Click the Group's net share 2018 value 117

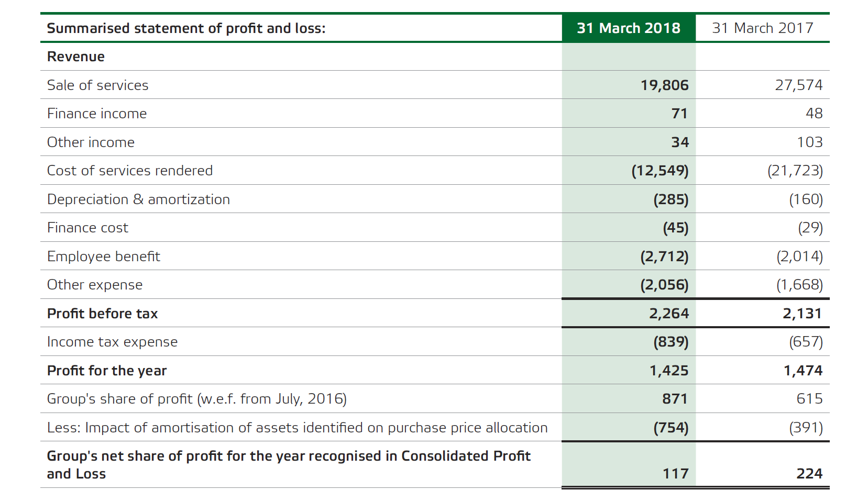pyautogui.click(x=675, y=474)
